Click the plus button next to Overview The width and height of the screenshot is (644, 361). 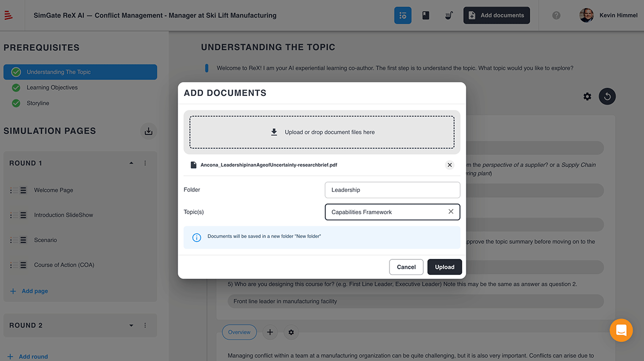(x=270, y=332)
